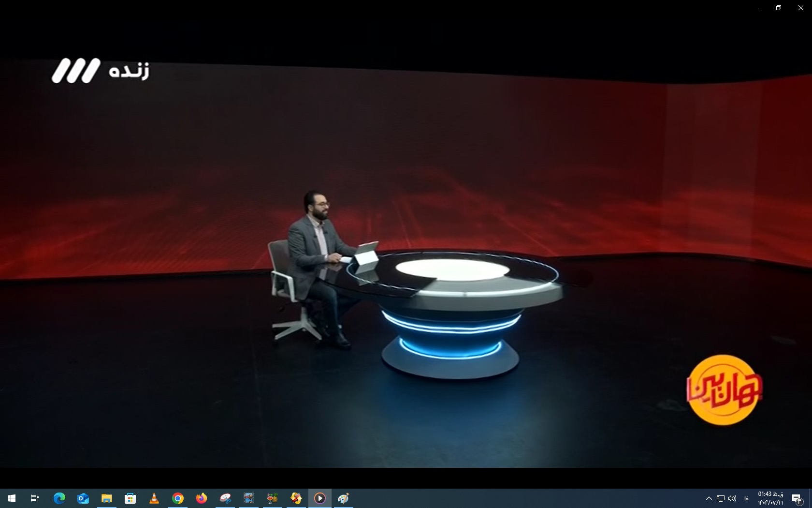Open network status icon in system tray
Image resolution: width=812 pixels, height=508 pixels.
pos(721,498)
